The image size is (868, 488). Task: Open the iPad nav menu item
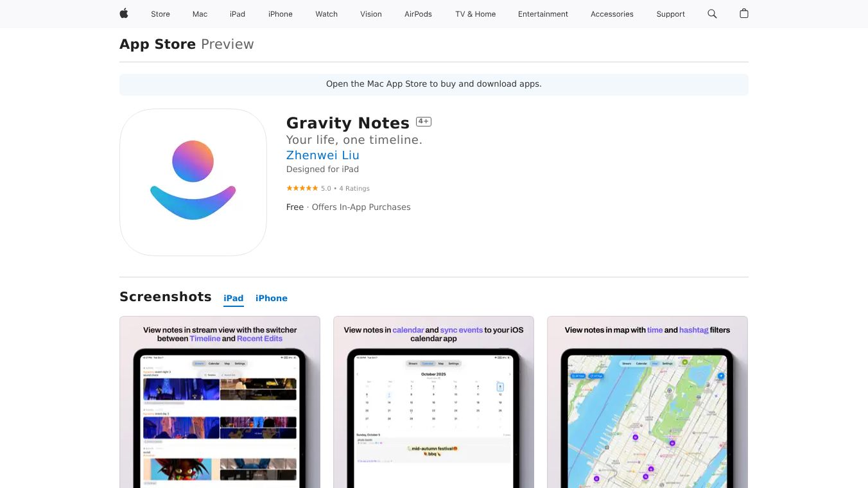[238, 14]
